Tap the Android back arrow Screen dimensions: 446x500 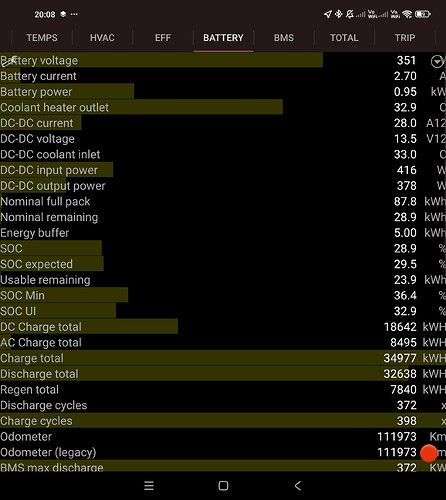coord(298,486)
